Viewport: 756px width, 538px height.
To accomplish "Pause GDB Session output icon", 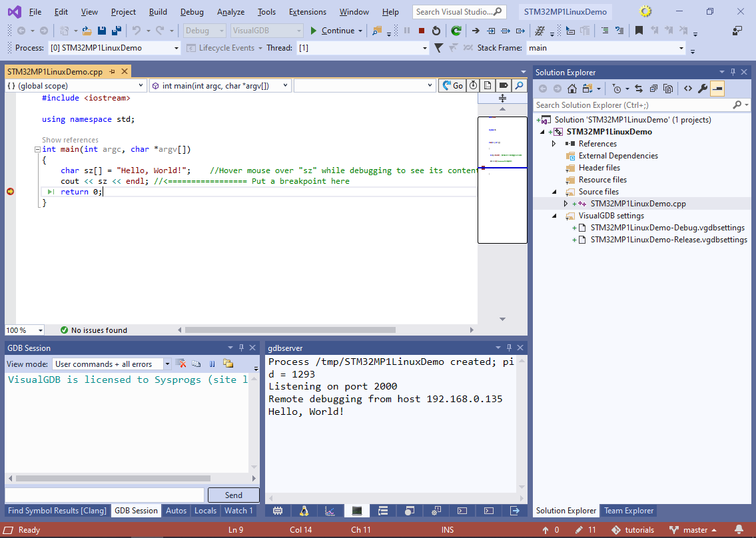I will (x=212, y=364).
